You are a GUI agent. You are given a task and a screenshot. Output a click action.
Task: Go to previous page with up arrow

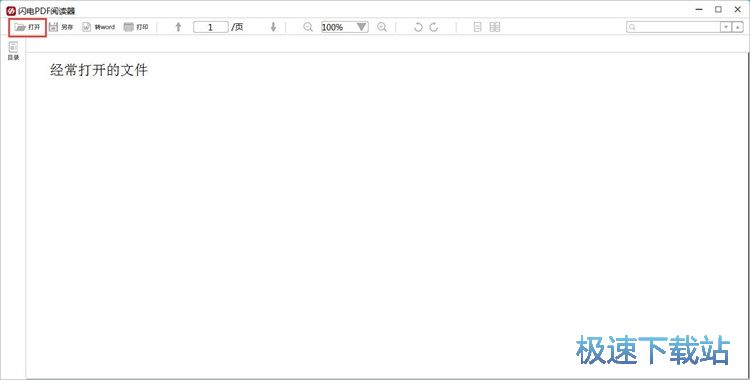pyautogui.click(x=178, y=27)
